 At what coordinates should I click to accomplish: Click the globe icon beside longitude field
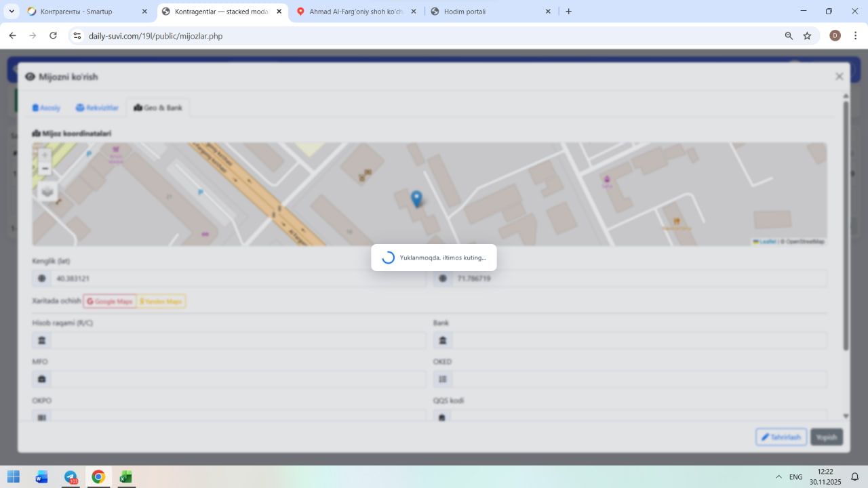443,279
